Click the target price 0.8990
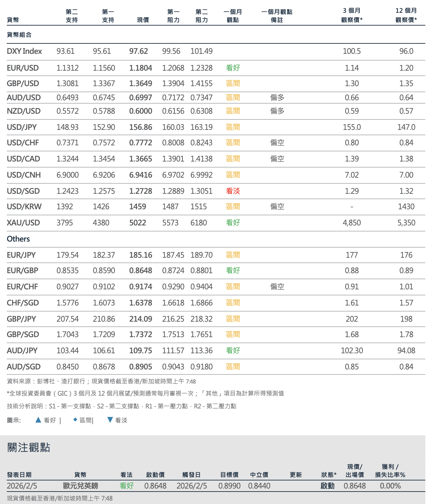 [229, 486]
